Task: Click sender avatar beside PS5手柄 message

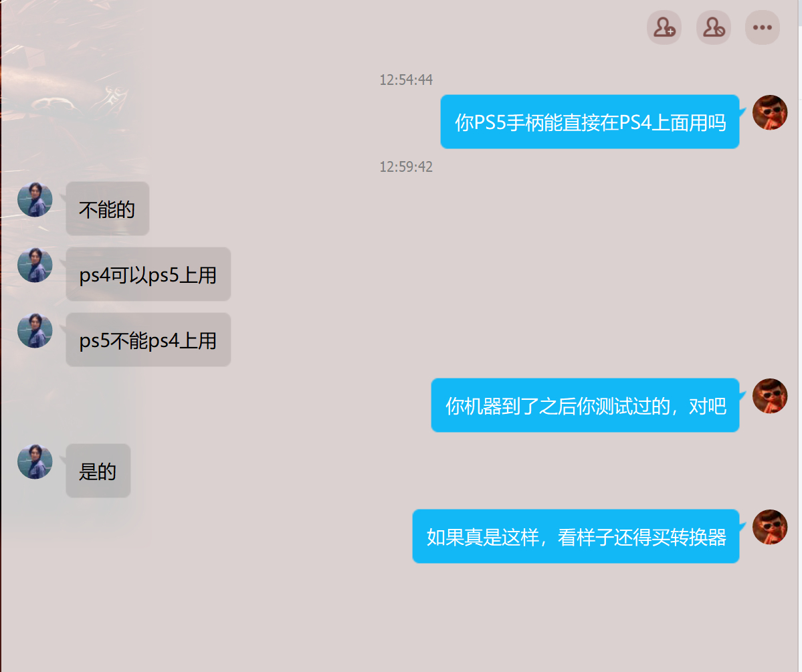Action: [x=770, y=112]
